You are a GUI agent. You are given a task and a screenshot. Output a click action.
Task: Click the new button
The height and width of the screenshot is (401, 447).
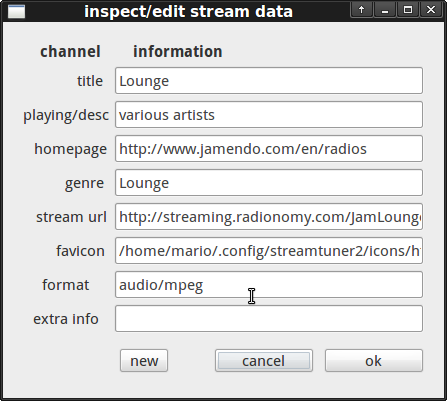[x=144, y=361]
